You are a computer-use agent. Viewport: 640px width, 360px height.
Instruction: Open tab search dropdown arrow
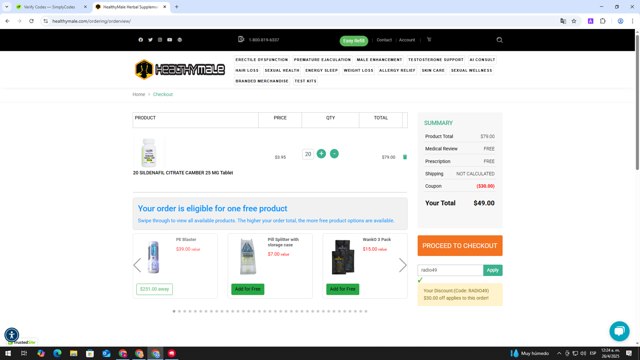pos(7,7)
